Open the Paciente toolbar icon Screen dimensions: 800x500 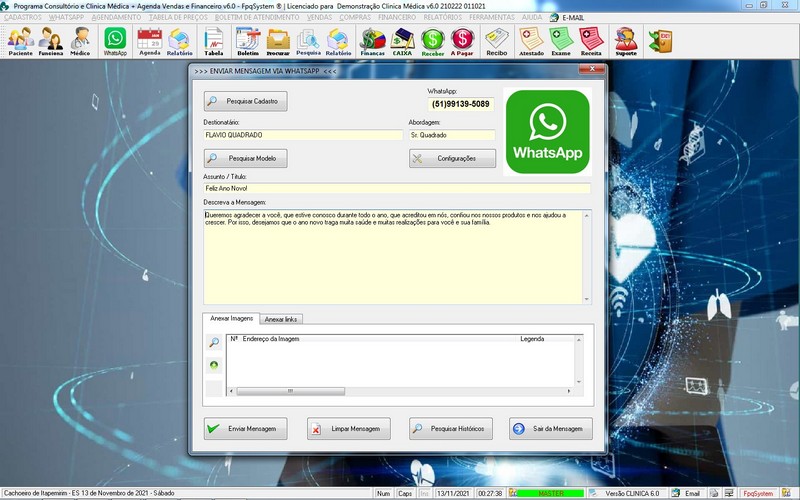tap(20, 40)
